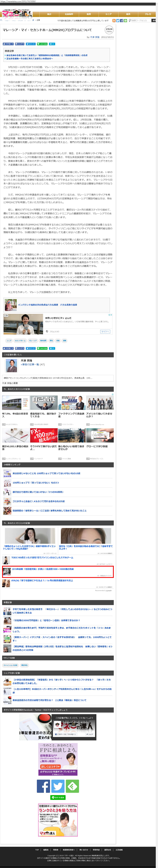The image size is (158, 868).
Task: Select the 海外投資 tag pill
Action: [43, 341]
